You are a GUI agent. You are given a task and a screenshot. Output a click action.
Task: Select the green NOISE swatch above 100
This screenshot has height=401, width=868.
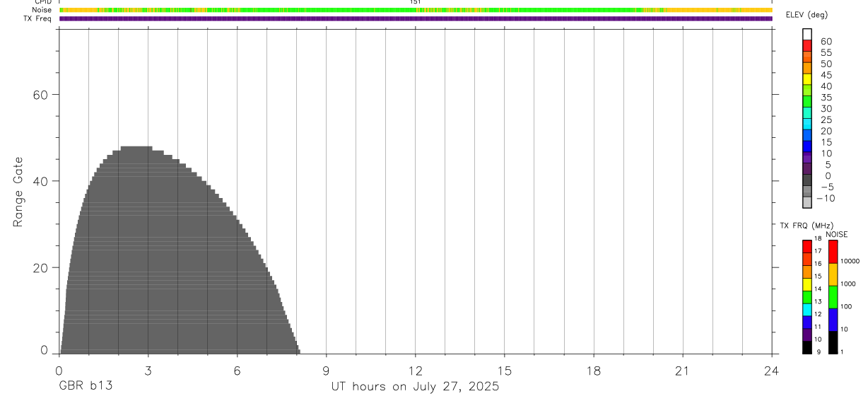833,297
